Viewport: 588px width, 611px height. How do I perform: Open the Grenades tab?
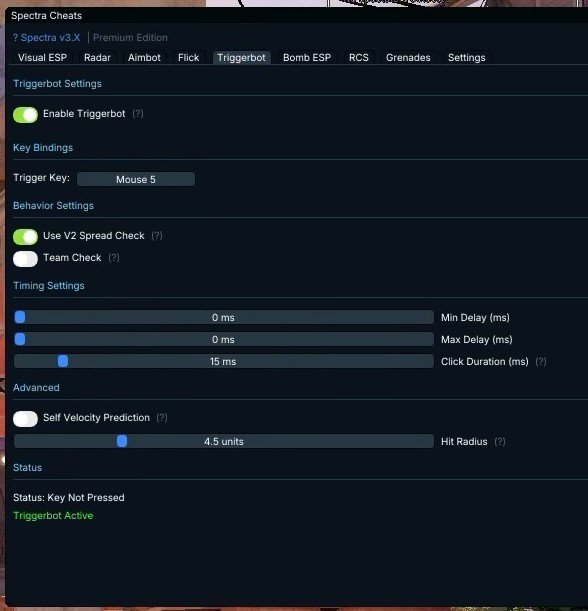tap(408, 58)
